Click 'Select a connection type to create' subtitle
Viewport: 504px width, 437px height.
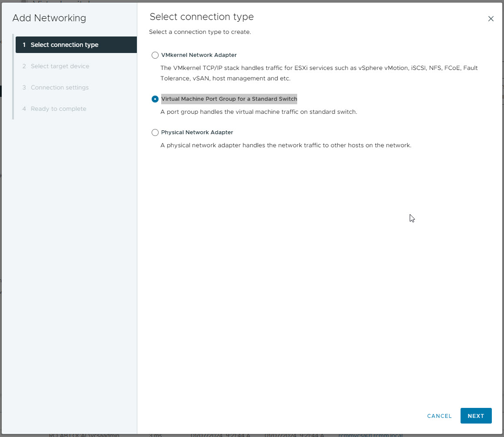(x=200, y=32)
